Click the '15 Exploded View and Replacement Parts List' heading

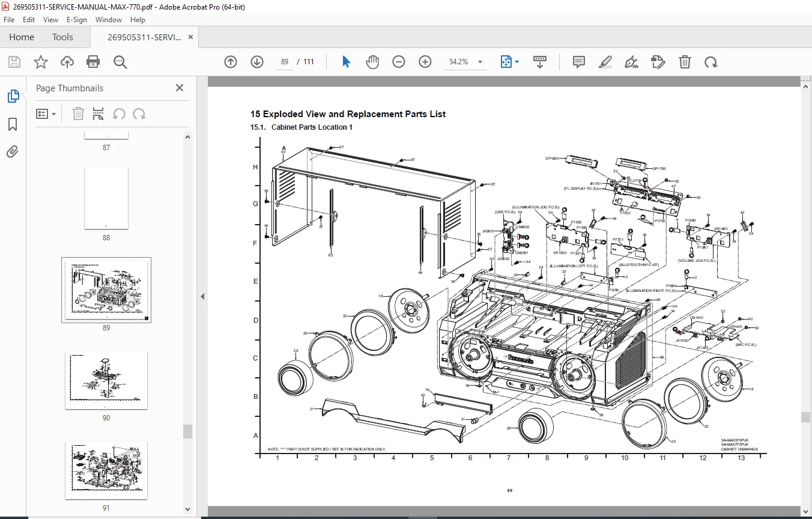click(348, 114)
